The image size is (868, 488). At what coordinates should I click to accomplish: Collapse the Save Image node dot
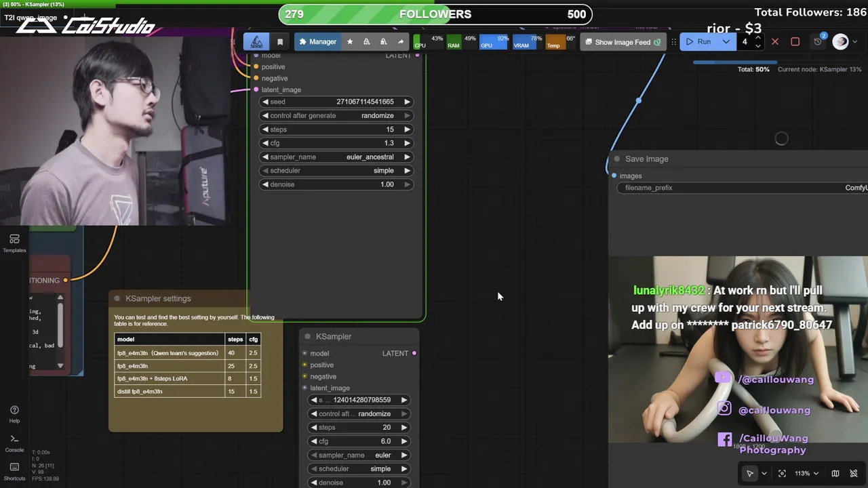[616, 159]
